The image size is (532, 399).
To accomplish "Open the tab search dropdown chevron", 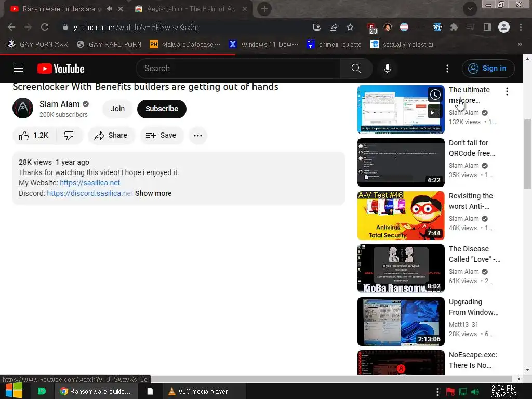I will [x=470, y=9].
